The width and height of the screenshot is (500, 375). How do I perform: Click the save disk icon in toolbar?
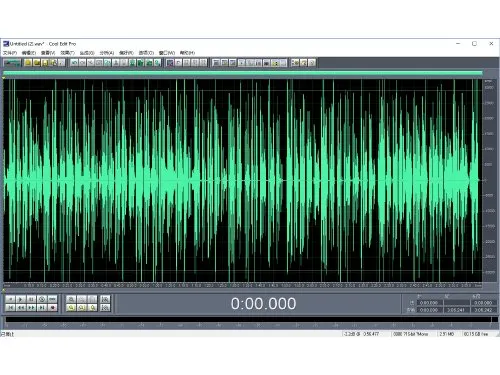click(45, 62)
